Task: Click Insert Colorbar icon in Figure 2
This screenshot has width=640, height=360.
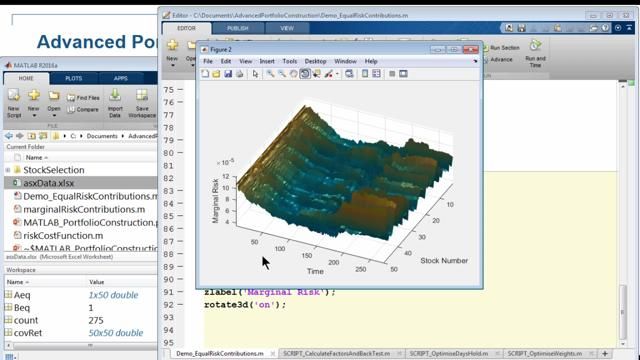Action: tap(365, 74)
